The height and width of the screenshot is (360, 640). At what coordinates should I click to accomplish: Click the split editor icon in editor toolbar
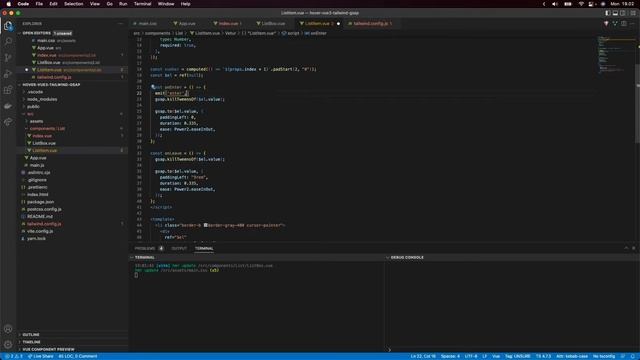click(624, 24)
